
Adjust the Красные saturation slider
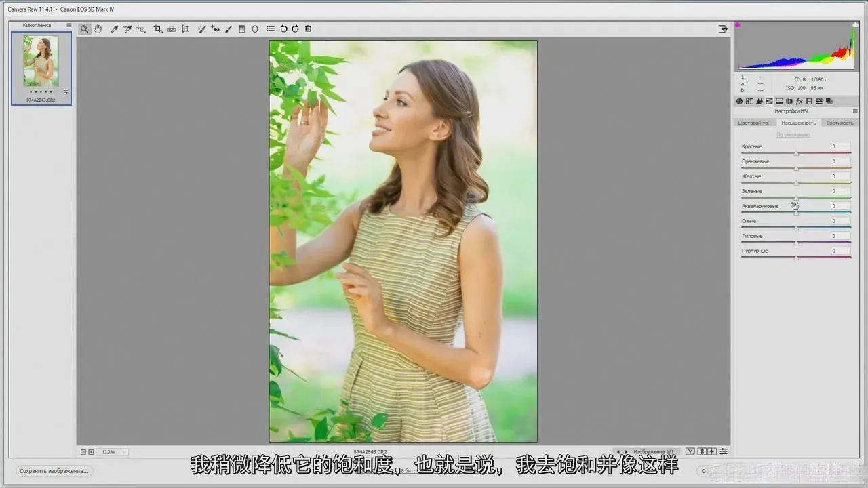coord(796,154)
